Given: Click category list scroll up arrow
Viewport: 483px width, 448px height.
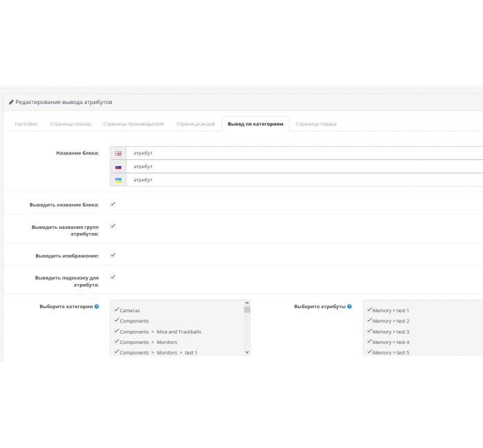Looking at the screenshot, I should tap(247, 303).
